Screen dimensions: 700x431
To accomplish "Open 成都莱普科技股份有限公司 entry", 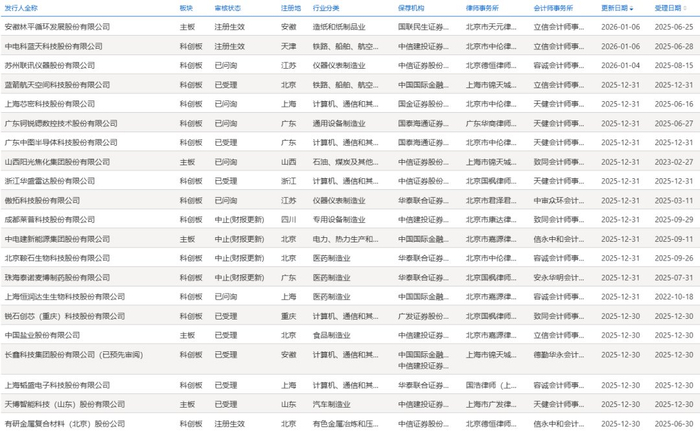I will pyautogui.click(x=50, y=220).
